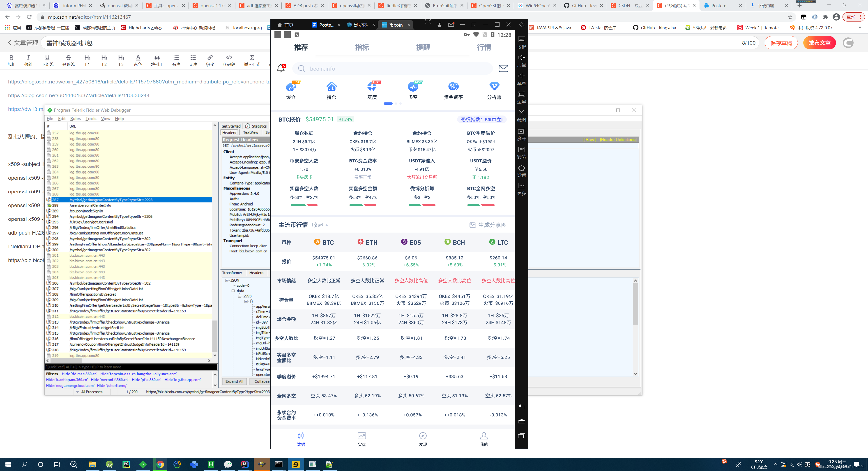The height and width of the screenshot is (471, 868).
Task: Open the 爆仓 liquidation icon
Action: [291, 87]
